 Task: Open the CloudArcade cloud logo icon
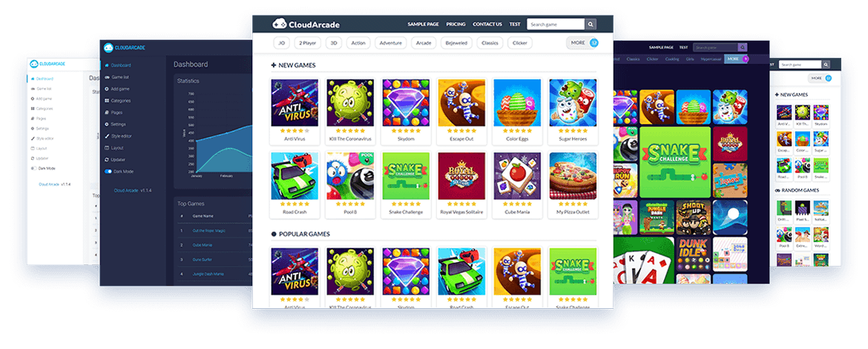pos(278,24)
